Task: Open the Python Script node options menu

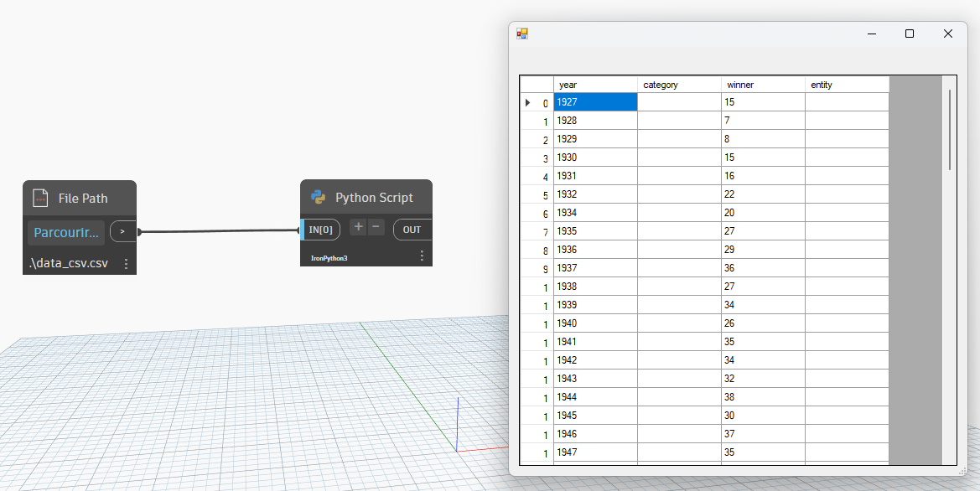Action: tap(422, 256)
